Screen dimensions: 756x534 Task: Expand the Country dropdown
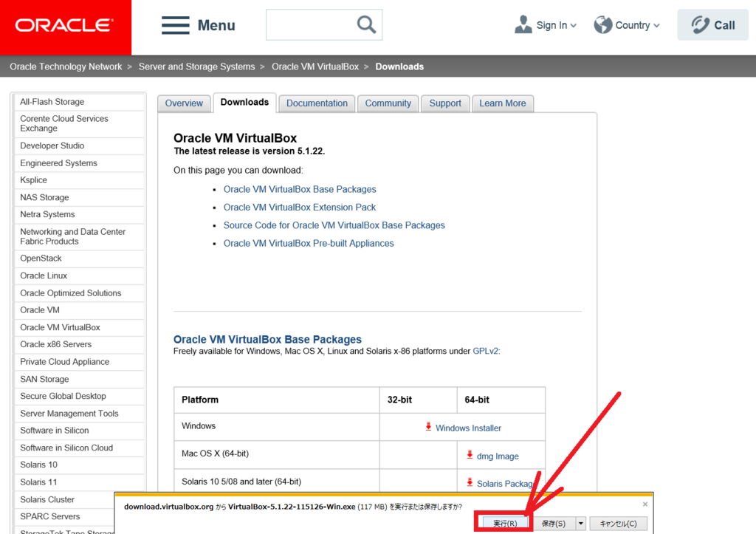click(x=656, y=26)
